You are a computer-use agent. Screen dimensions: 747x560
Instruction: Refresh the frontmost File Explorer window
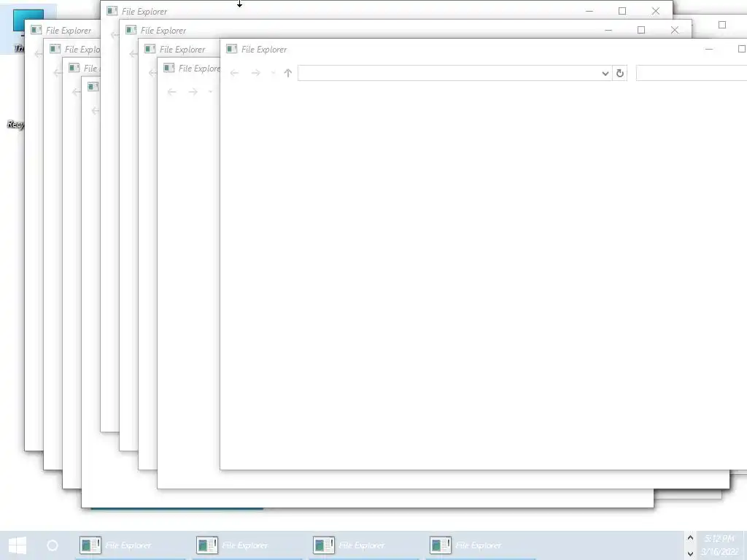pyautogui.click(x=620, y=74)
